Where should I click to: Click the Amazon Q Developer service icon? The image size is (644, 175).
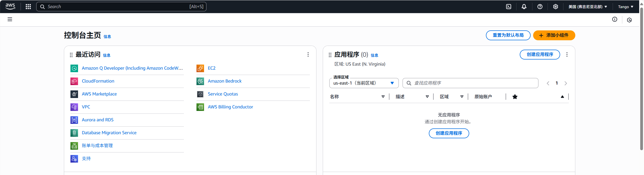tap(74, 68)
